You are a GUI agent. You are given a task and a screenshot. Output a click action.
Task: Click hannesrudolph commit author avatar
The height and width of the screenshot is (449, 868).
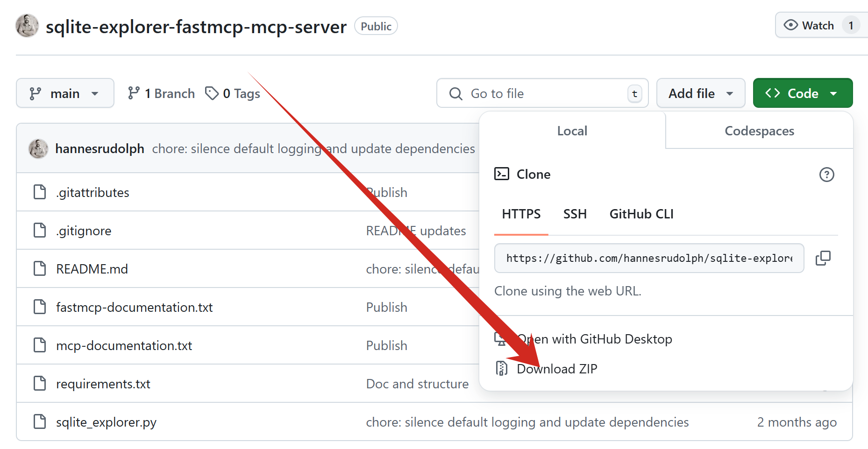click(38, 148)
